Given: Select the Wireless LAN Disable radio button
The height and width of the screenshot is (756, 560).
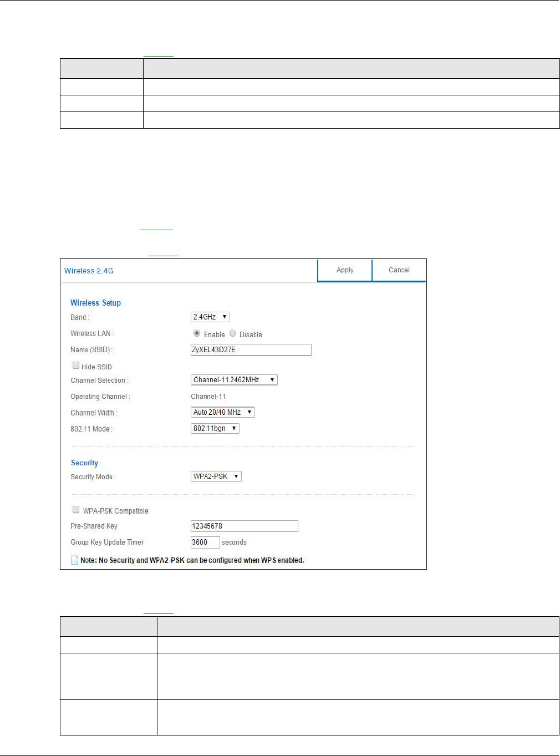Looking at the screenshot, I should tap(233, 333).
